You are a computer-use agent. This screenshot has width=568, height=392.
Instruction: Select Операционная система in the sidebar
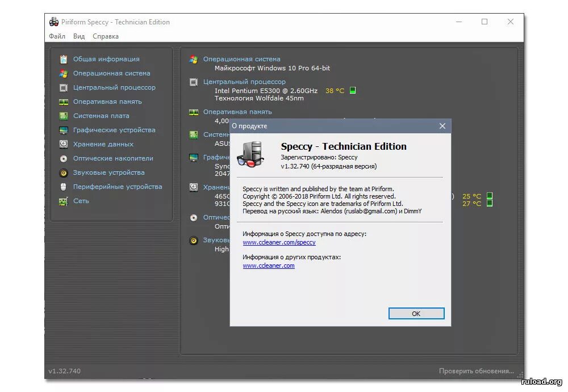coord(111,73)
